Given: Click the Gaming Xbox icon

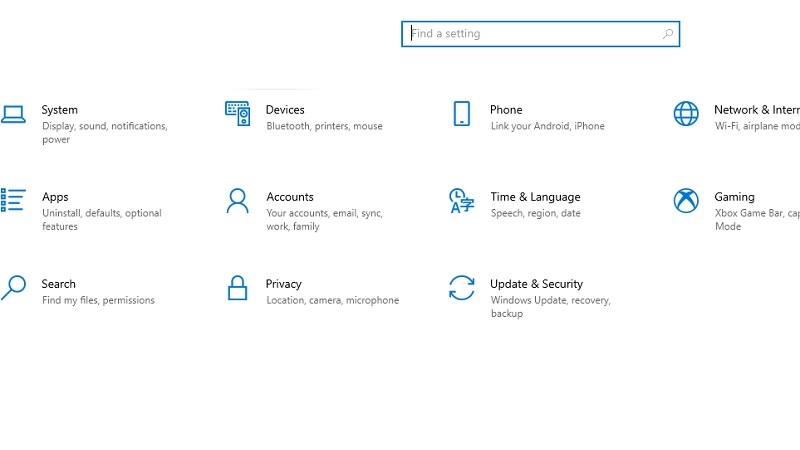Looking at the screenshot, I should [686, 200].
